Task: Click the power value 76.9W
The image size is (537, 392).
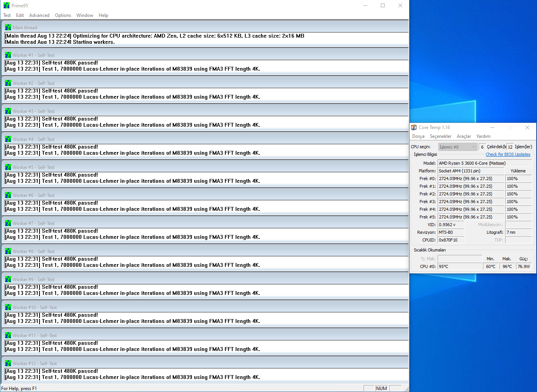Action: tap(524, 266)
